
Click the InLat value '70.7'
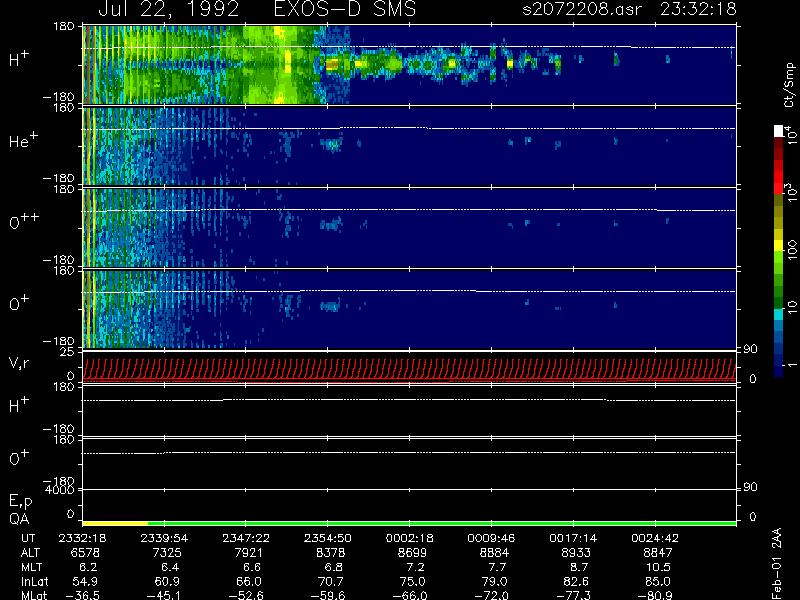[331, 581]
